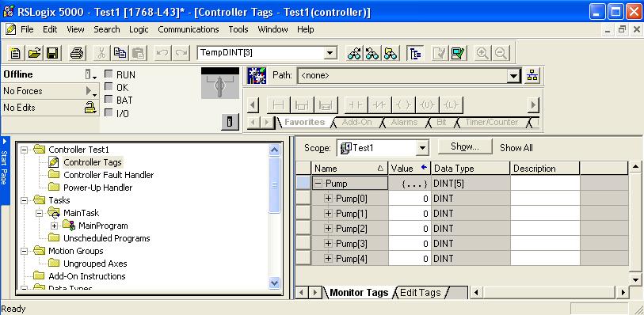Click the New file toolbar icon
The width and height of the screenshot is (644, 315).
[x=16, y=53]
